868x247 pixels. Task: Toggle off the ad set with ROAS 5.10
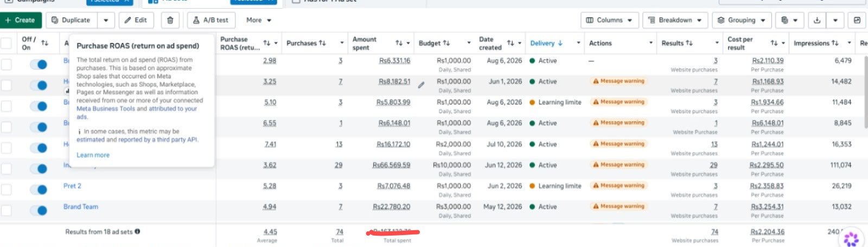pos(38,106)
